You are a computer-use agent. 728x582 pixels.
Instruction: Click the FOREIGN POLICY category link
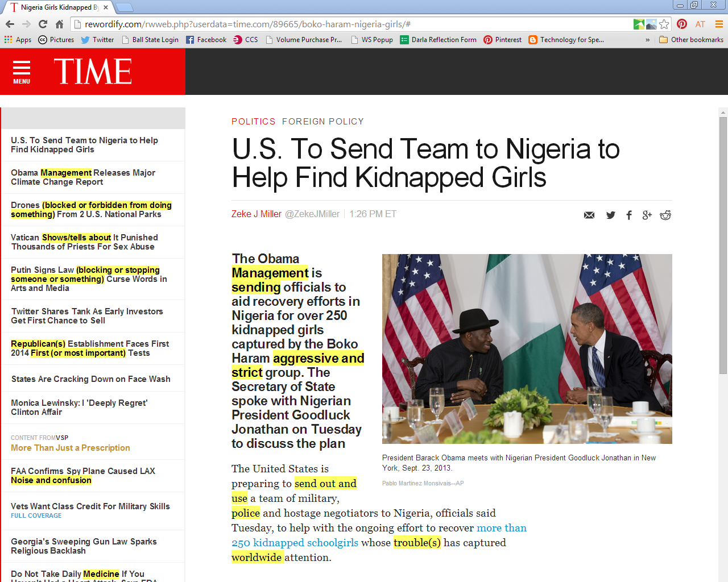pos(322,122)
